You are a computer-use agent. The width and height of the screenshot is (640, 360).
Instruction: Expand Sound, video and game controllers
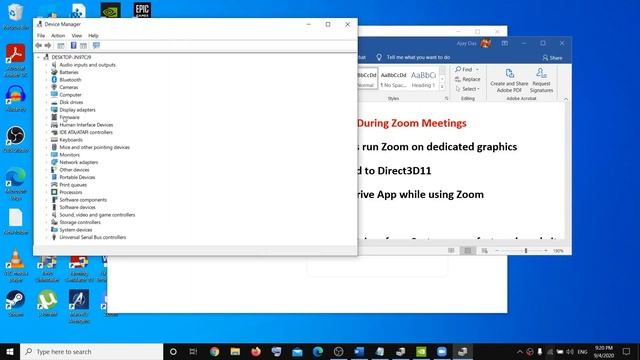point(47,215)
